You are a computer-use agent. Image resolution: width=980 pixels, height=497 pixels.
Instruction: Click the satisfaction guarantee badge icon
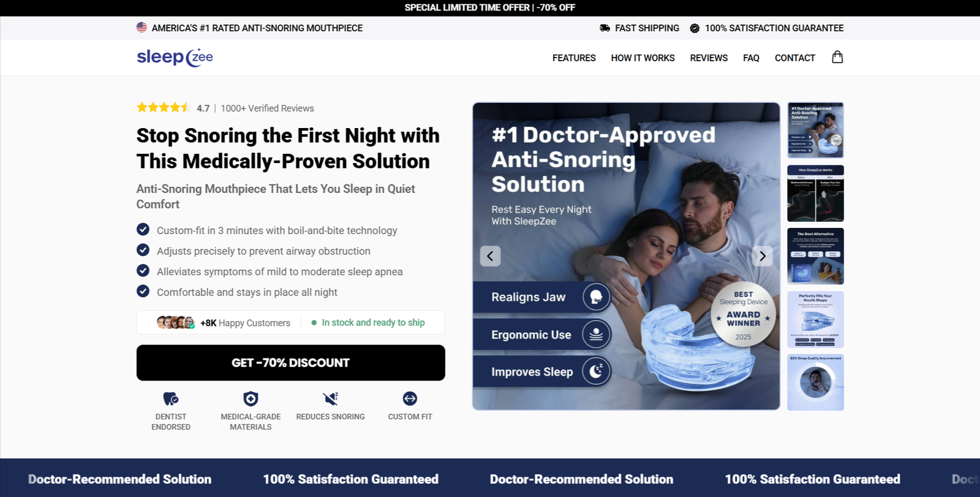coord(695,28)
